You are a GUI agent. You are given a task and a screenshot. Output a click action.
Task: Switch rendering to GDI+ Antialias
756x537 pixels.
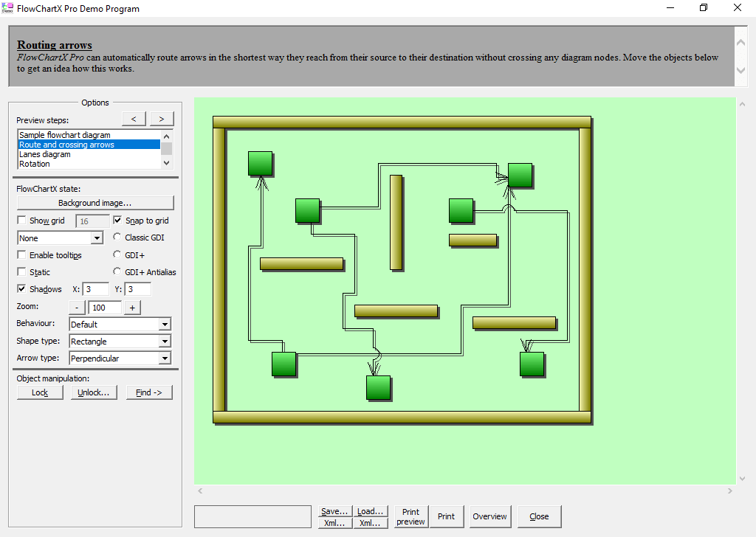point(117,271)
